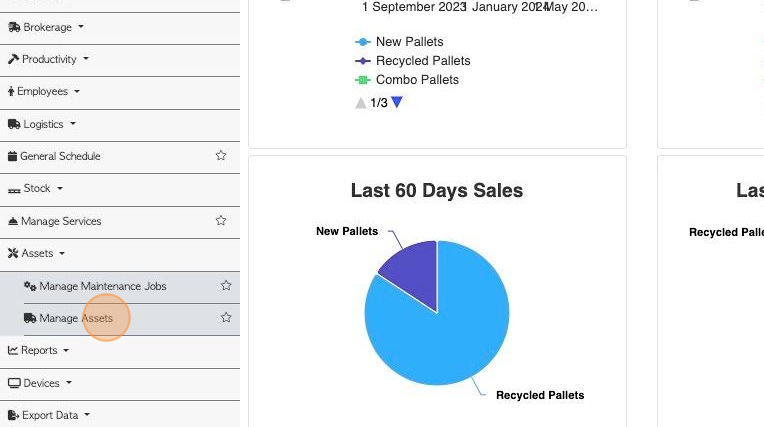
Task: Open the Logistics sidebar menu
Action: (42, 124)
